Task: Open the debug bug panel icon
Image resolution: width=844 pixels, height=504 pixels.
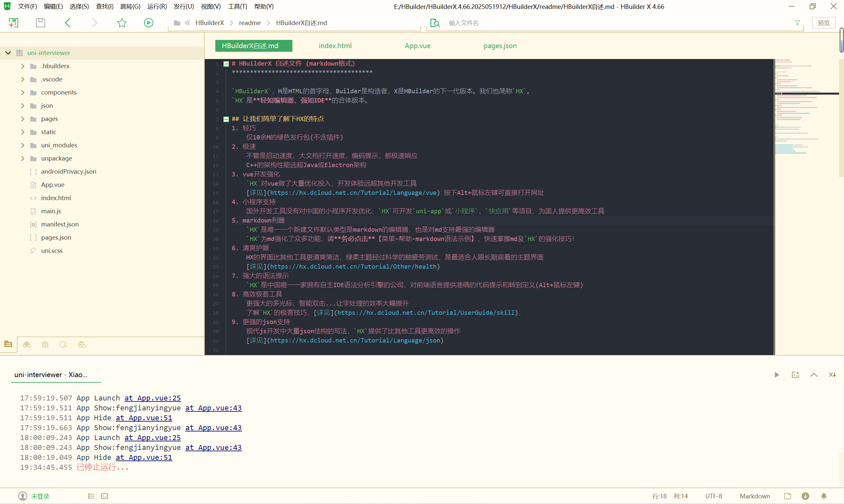Action: pos(45,345)
